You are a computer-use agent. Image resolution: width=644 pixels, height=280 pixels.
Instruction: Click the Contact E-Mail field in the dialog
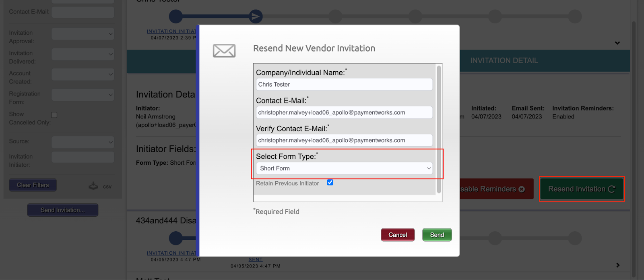click(344, 112)
